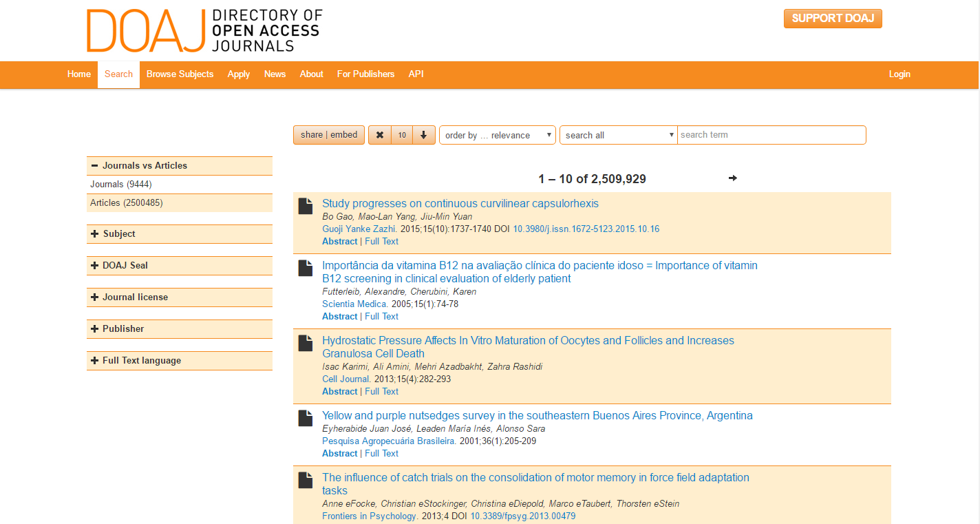Open For Publishers page
Image resolution: width=980 pixels, height=524 pixels.
(x=365, y=74)
